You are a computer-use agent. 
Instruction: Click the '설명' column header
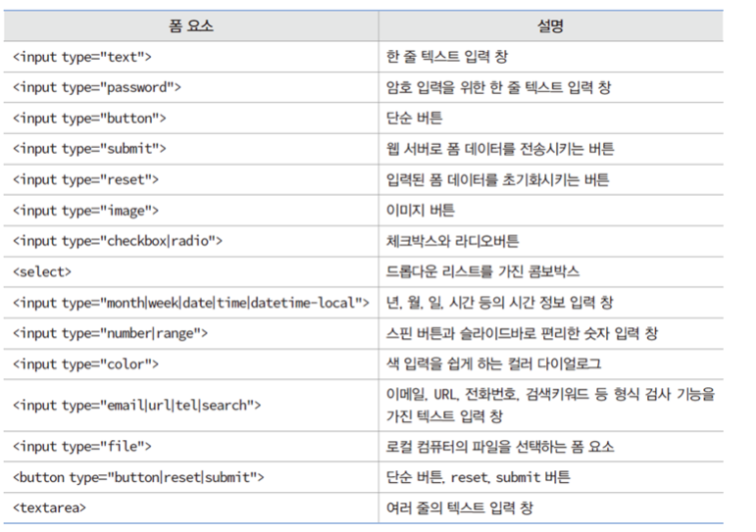551,25
